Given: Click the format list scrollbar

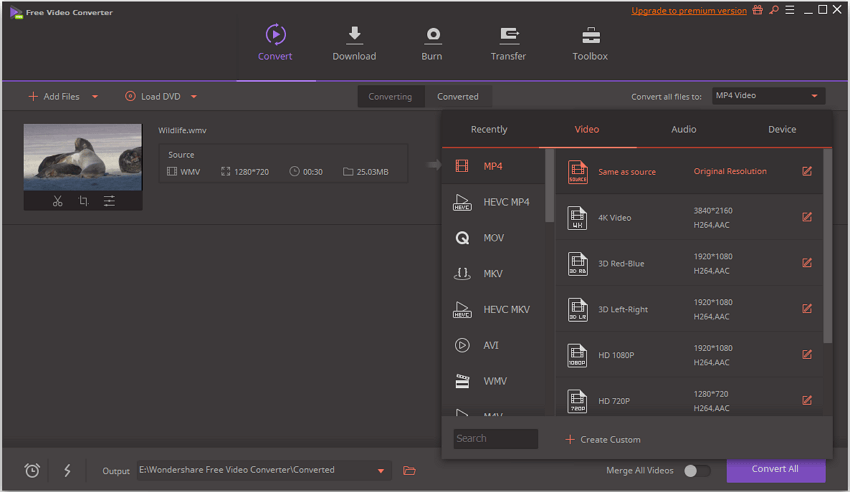Looking at the screenshot, I should tap(550, 185).
